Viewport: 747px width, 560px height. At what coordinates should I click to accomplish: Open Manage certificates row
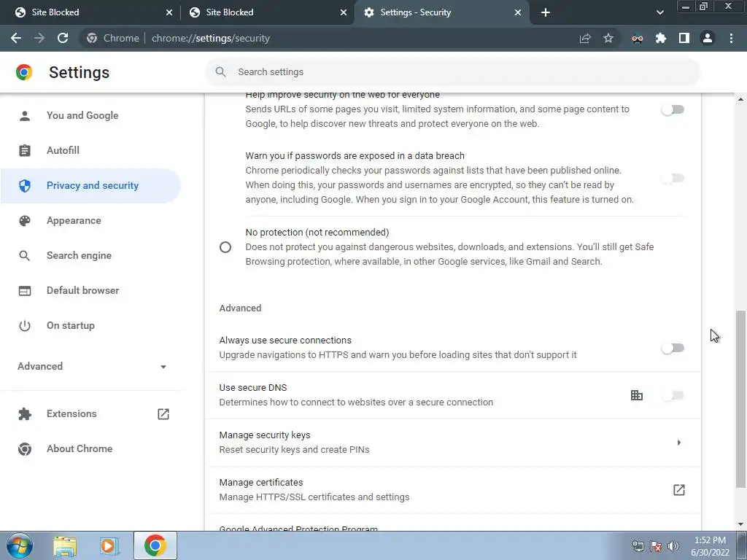point(452,490)
